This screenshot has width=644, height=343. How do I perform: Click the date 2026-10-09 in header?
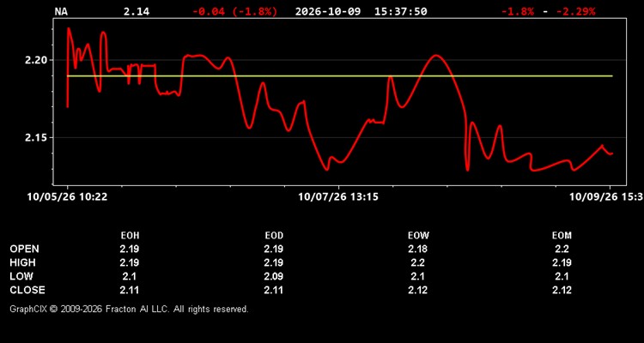[328, 11]
